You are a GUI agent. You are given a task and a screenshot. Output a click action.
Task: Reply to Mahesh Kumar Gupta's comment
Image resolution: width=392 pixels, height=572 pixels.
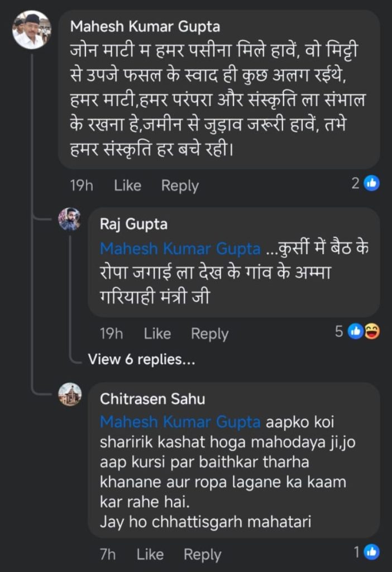180,185
